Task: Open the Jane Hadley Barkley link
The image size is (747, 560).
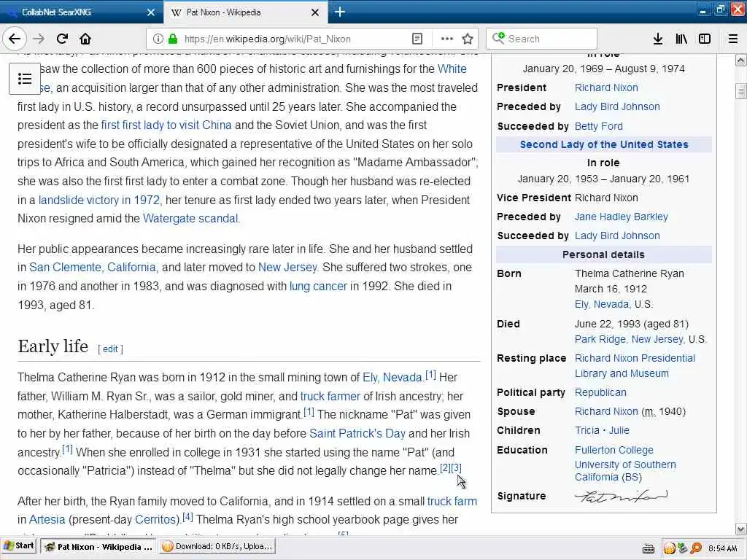Action: point(622,217)
